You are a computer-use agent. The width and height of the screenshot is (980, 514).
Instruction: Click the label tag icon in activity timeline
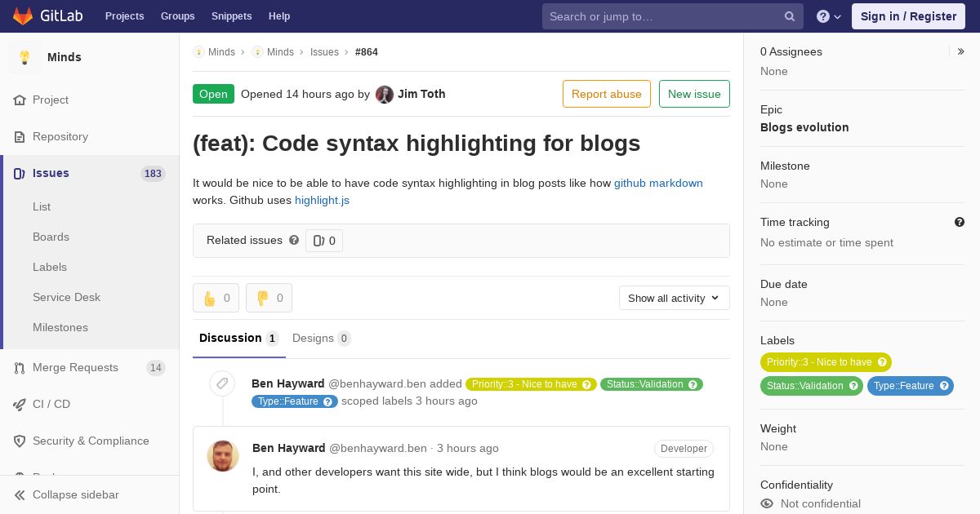[222, 383]
